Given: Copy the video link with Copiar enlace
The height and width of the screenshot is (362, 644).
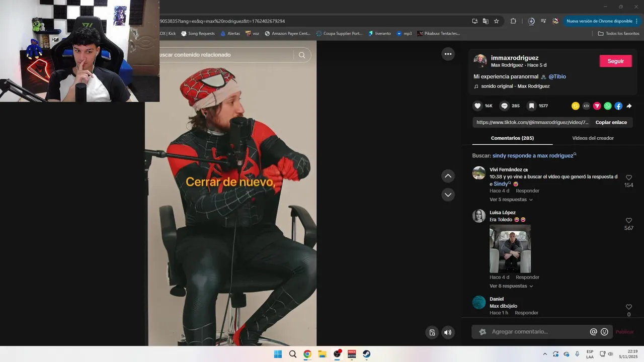Looking at the screenshot, I should click(611, 122).
